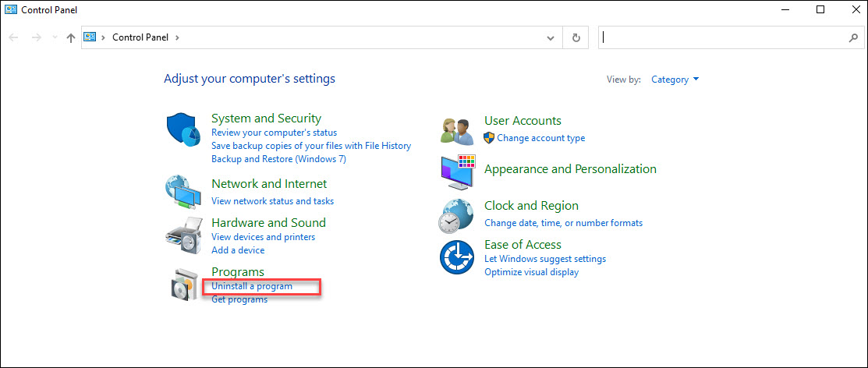
Task: Open the View by Category dropdown
Action: pyautogui.click(x=675, y=80)
